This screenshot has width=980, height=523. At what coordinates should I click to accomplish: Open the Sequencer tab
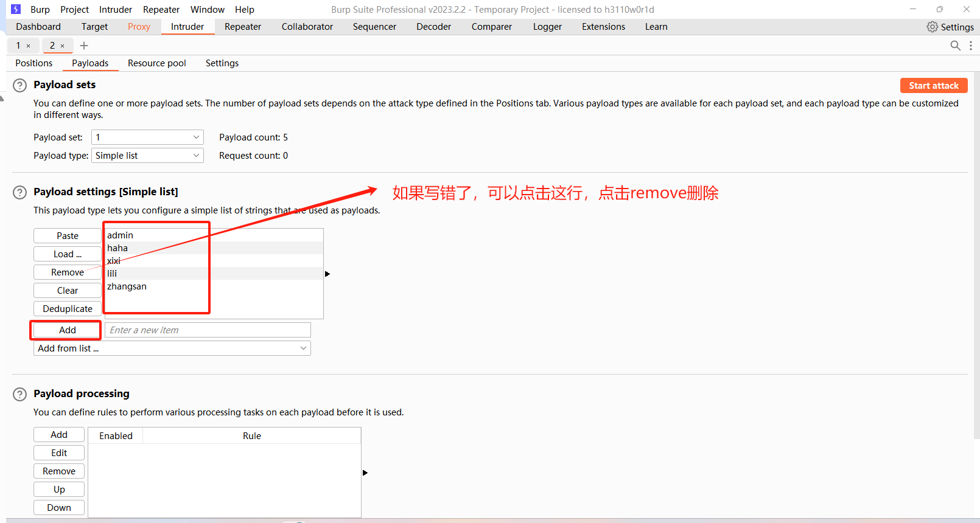coord(374,27)
